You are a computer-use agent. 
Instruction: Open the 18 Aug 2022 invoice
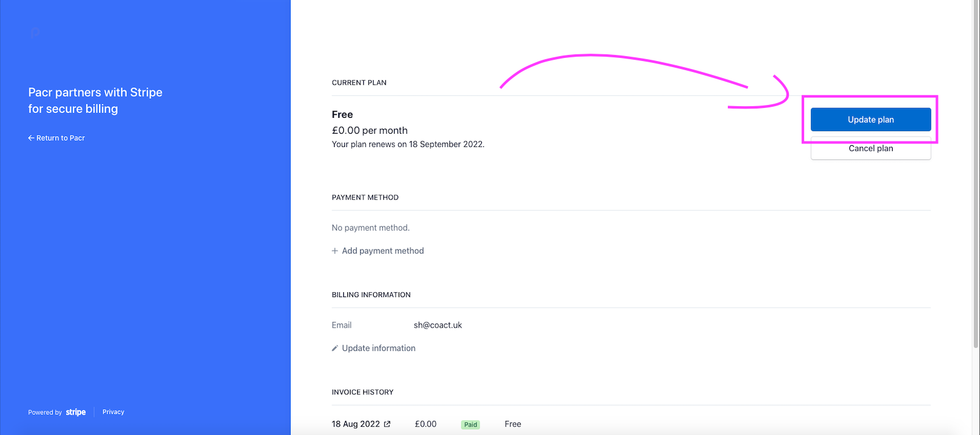[355, 424]
